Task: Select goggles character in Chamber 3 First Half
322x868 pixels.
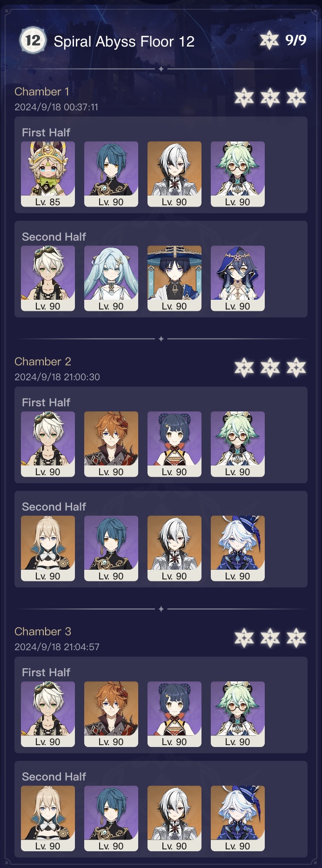Action: (x=48, y=714)
